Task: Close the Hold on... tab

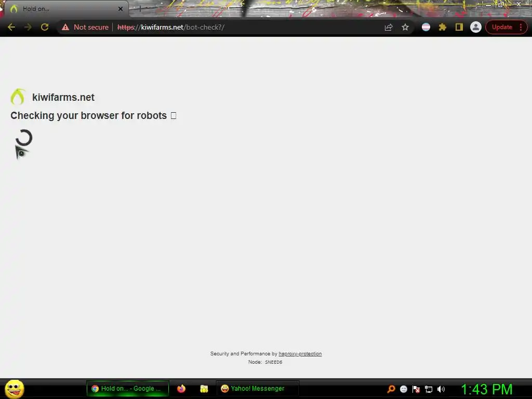Action: 121,9
